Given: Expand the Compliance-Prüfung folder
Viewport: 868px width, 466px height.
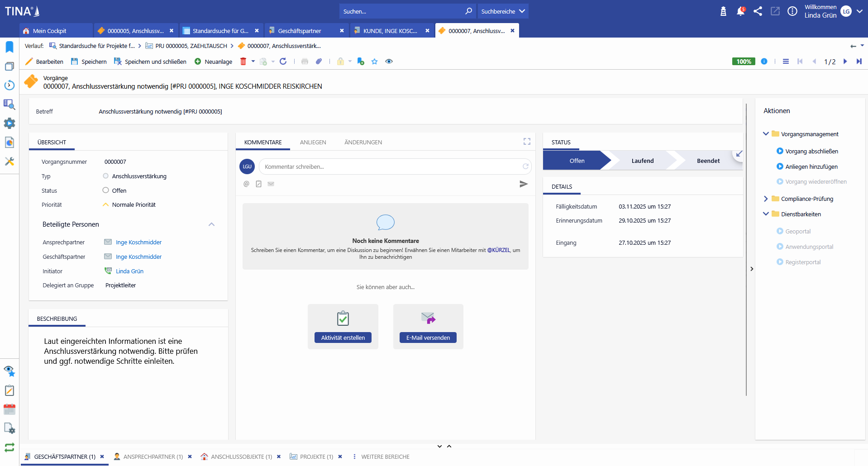Looking at the screenshot, I should click(766, 199).
